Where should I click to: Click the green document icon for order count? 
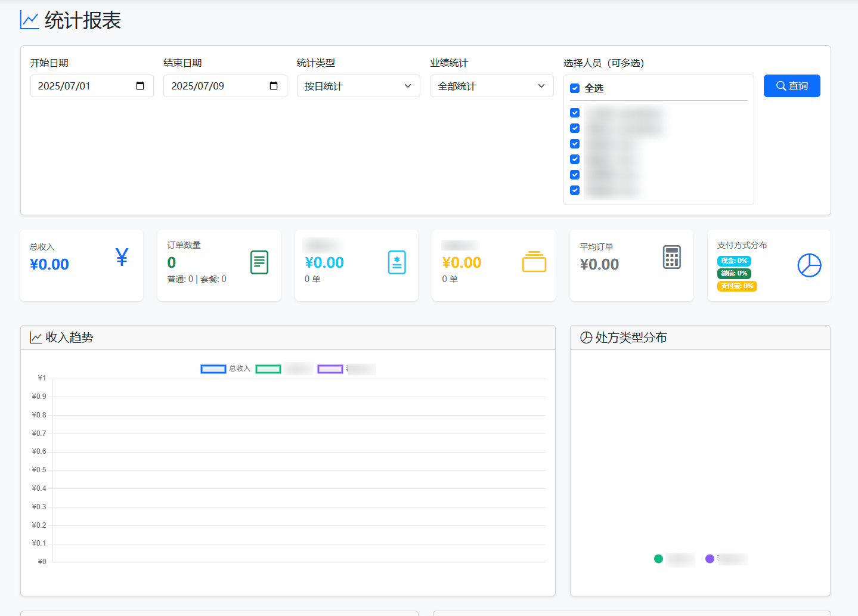pyautogui.click(x=259, y=262)
